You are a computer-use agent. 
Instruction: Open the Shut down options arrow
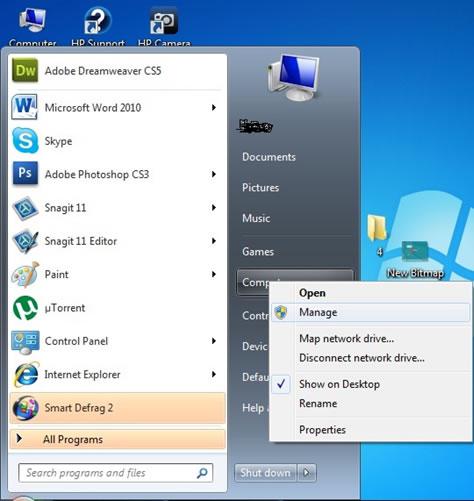[x=307, y=473]
